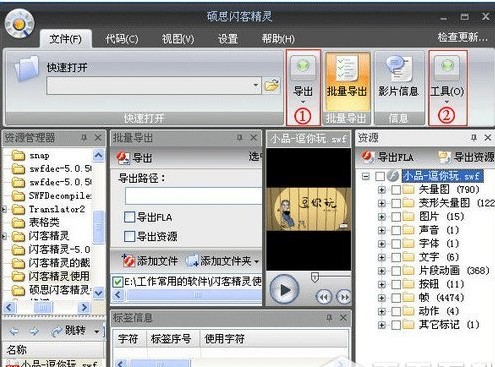Enable the 导出资源 checkbox in 批量导出 panel
The image size is (495, 367).
pos(129,237)
